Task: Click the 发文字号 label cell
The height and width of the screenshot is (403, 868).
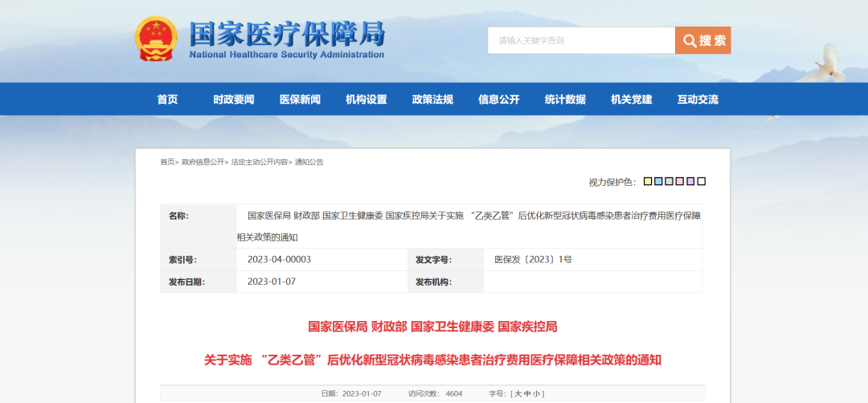Action: 445,260
